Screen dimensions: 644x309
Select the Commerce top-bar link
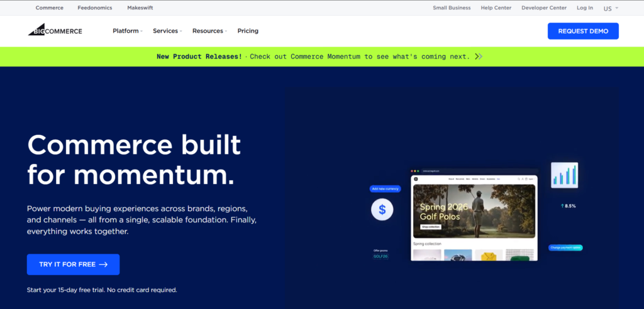[x=49, y=8]
